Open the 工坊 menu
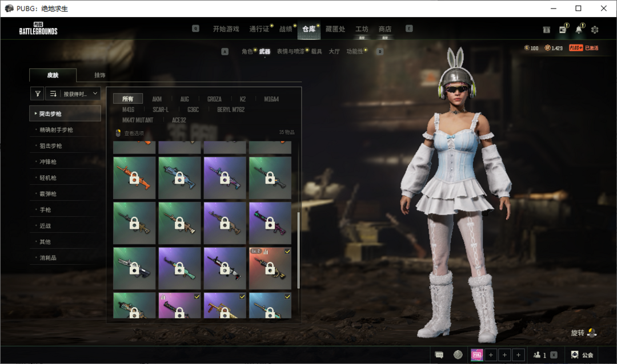 coord(362,29)
